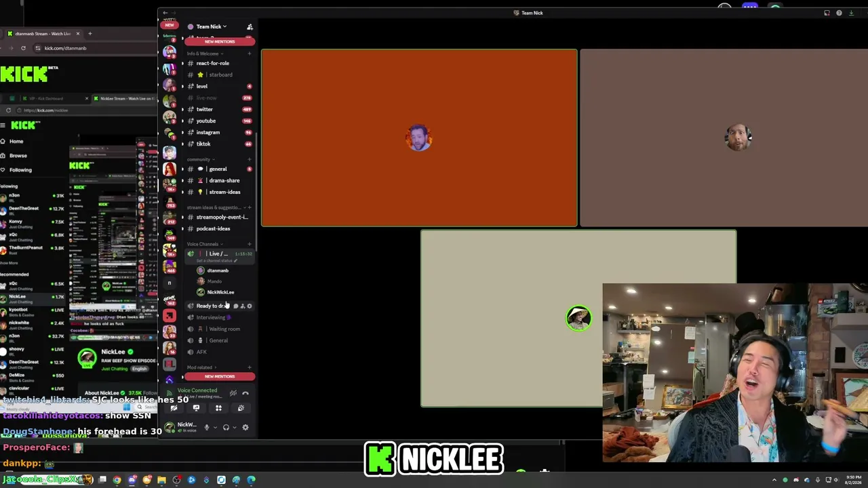Select dtanmanb in the voice channel list
Screen dimensions: 868x488
tap(218, 270)
